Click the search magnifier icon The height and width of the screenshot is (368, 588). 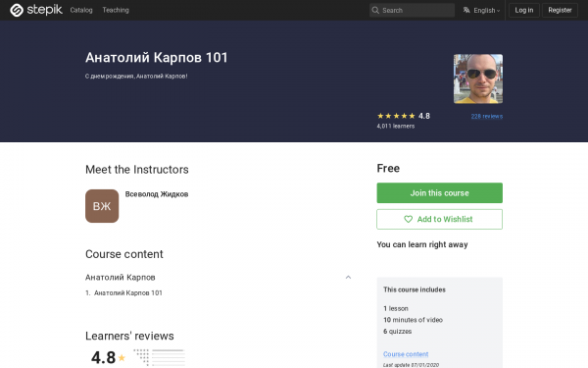[x=375, y=10]
